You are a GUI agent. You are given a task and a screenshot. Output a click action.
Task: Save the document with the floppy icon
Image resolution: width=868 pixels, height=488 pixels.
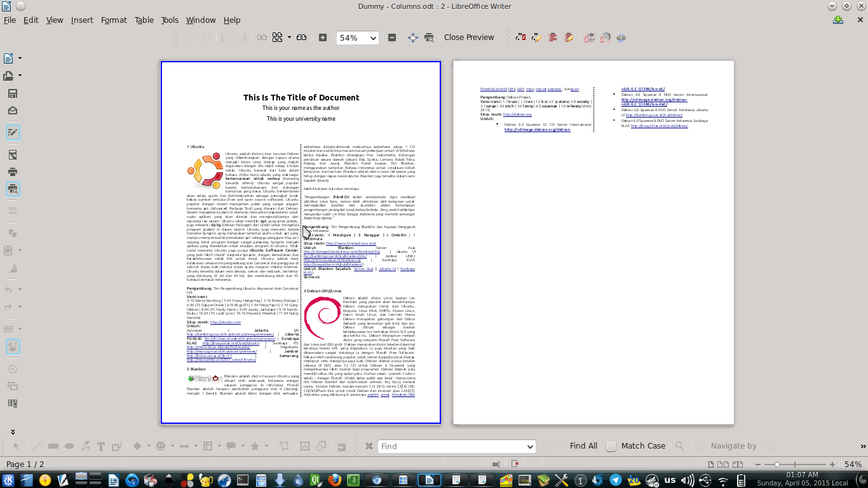[12, 93]
